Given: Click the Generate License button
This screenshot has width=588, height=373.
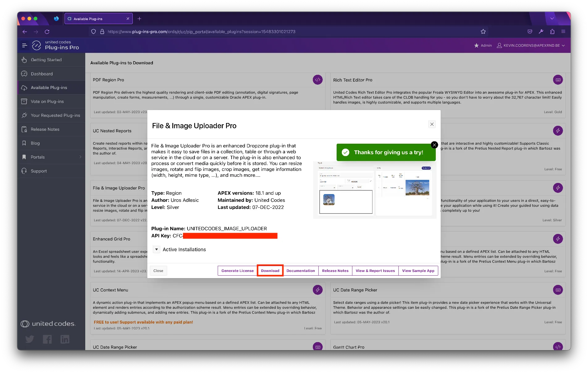Looking at the screenshot, I should click(x=237, y=271).
